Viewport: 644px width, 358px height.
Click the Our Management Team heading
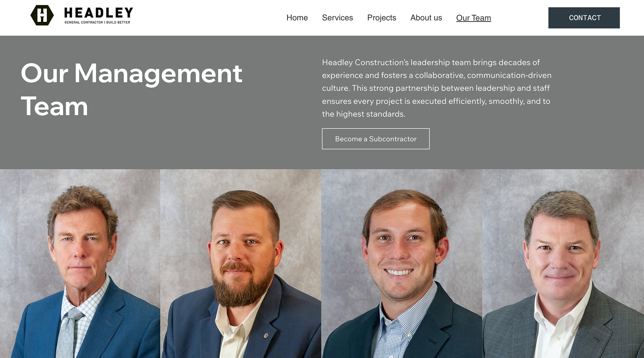131,89
